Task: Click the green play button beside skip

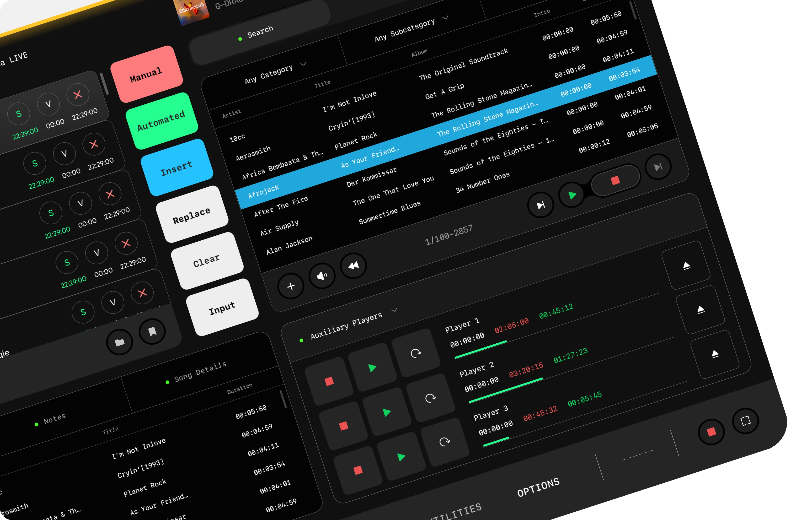Action: click(x=572, y=195)
